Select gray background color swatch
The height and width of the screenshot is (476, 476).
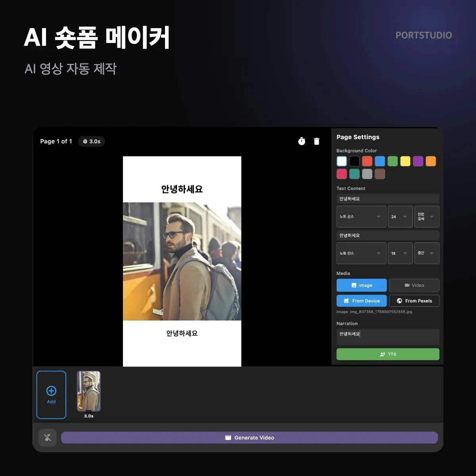tap(367, 174)
